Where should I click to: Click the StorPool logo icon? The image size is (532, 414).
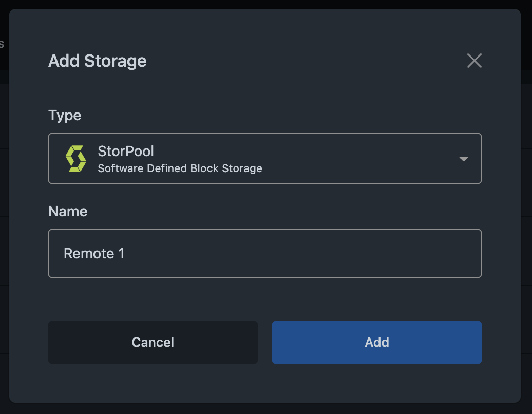pyautogui.click(x=76, y=159)
